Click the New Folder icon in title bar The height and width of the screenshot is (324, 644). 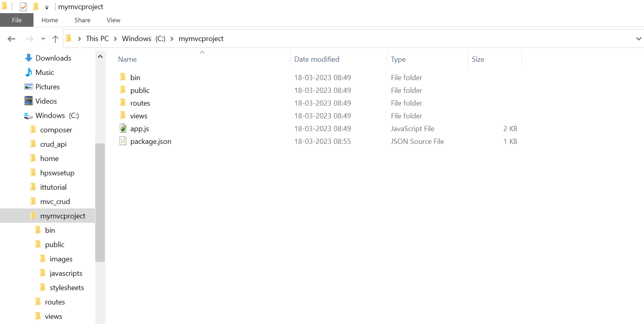(36, 7)
